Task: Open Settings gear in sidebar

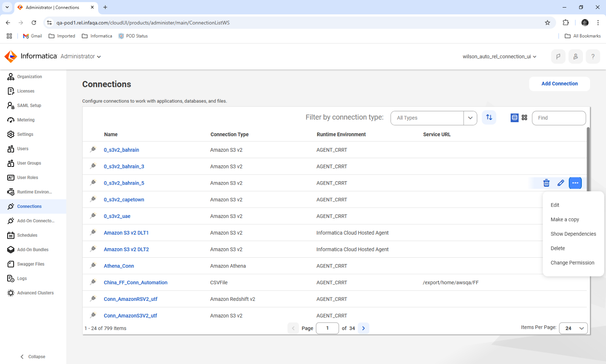Action: coord(11,134)
